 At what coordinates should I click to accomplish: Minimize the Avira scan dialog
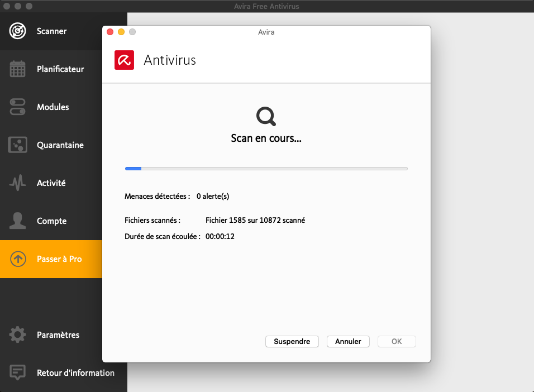[x=121, y=32]
